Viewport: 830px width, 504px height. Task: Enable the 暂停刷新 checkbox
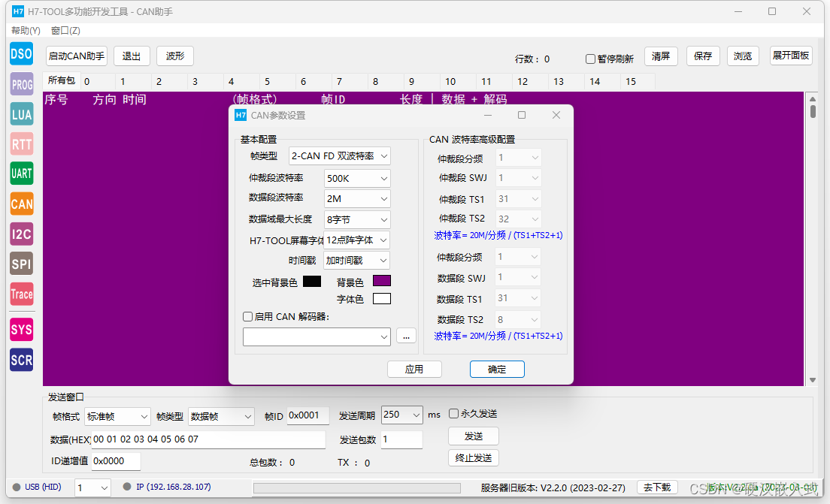tap(591, 59)
